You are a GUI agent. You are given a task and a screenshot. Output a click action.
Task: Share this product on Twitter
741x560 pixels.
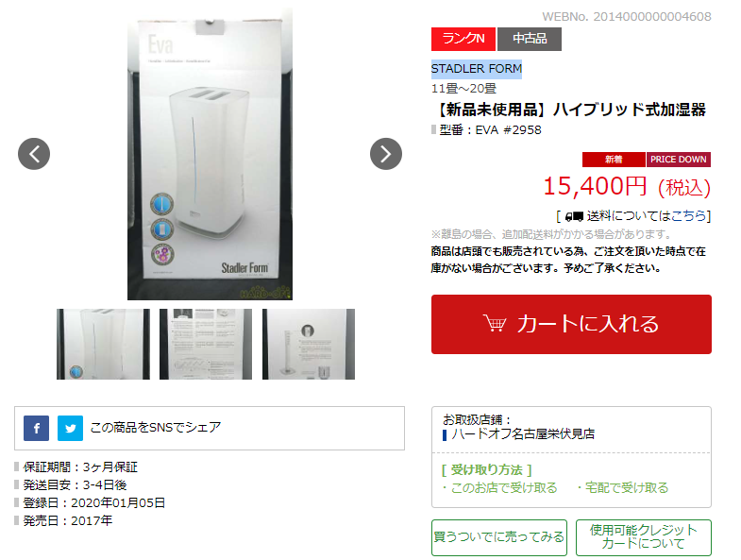(71, 428)
